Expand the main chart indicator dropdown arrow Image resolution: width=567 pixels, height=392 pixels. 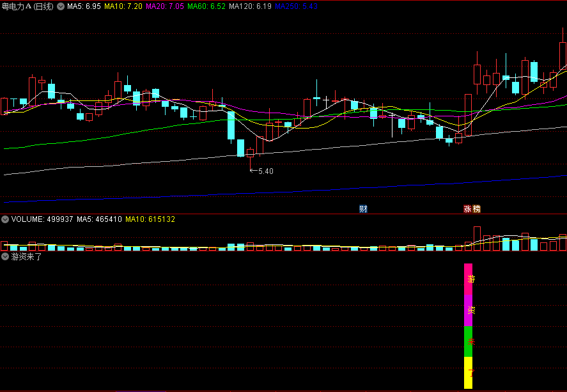[61, 6]
